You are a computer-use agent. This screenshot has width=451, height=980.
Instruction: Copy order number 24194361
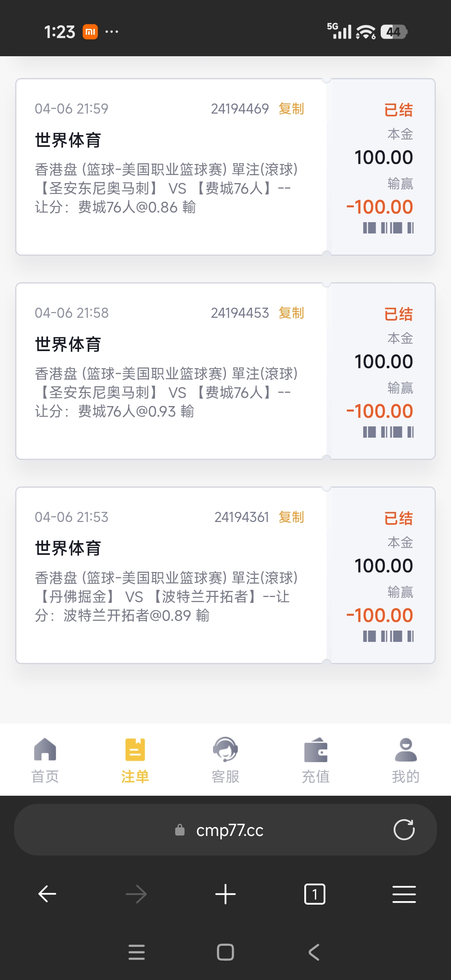(291, 517)
